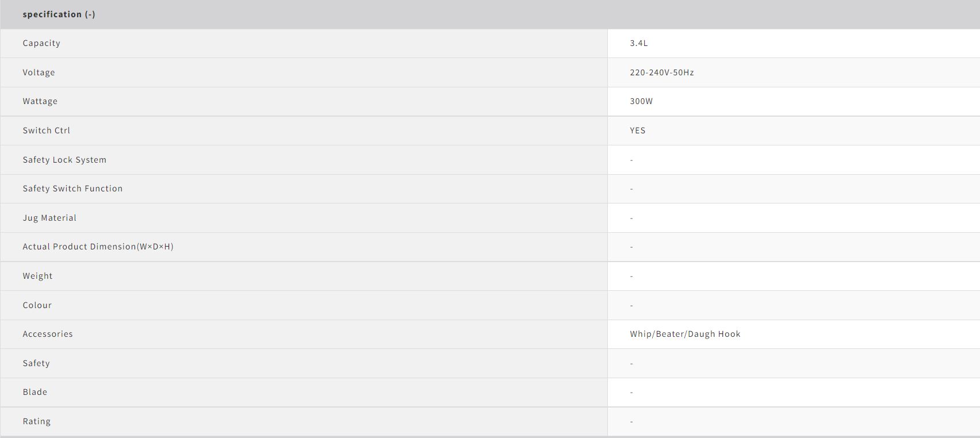The image size is (980, 438).
Task: Click the Wattage row label
Action: [40, 101]
